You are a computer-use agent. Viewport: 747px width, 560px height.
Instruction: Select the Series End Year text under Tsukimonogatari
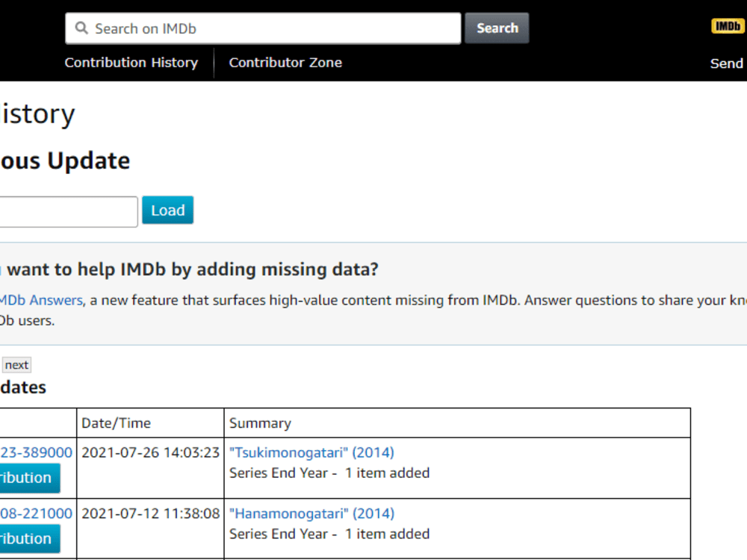(x=329, y=473)
